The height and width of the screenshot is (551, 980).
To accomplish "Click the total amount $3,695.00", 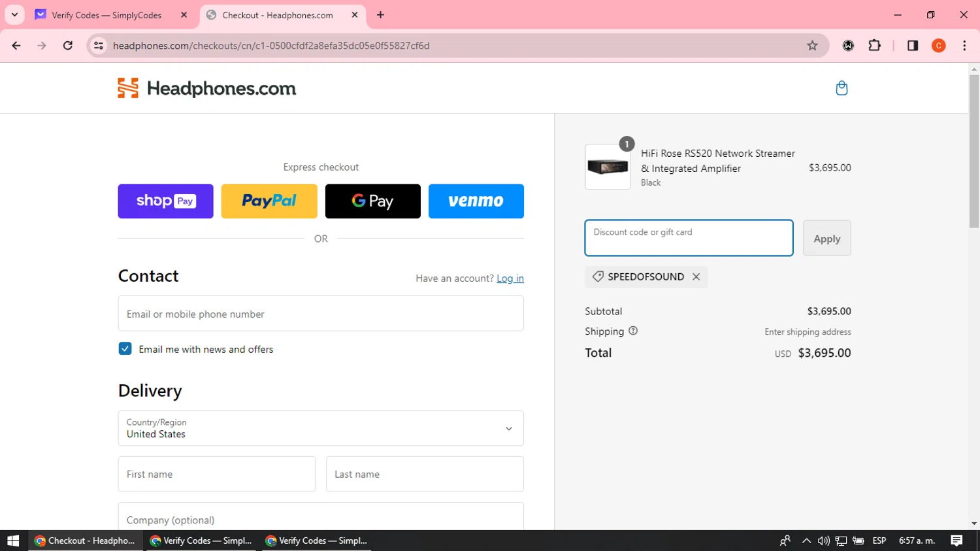I will [825, 353].
